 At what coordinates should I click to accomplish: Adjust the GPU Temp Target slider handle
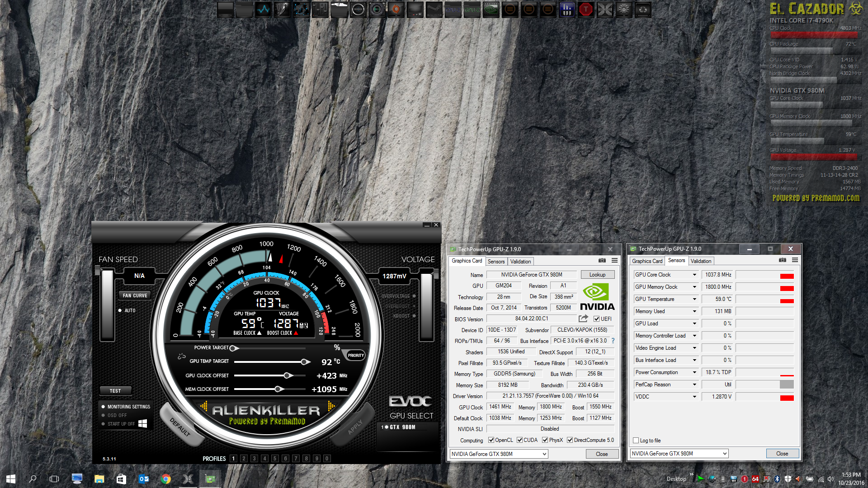coord(305,361)
